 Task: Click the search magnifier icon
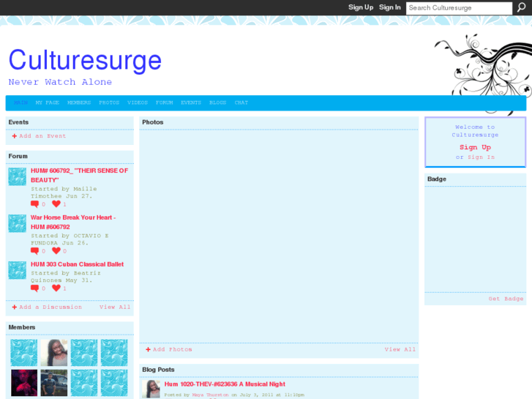521,7
